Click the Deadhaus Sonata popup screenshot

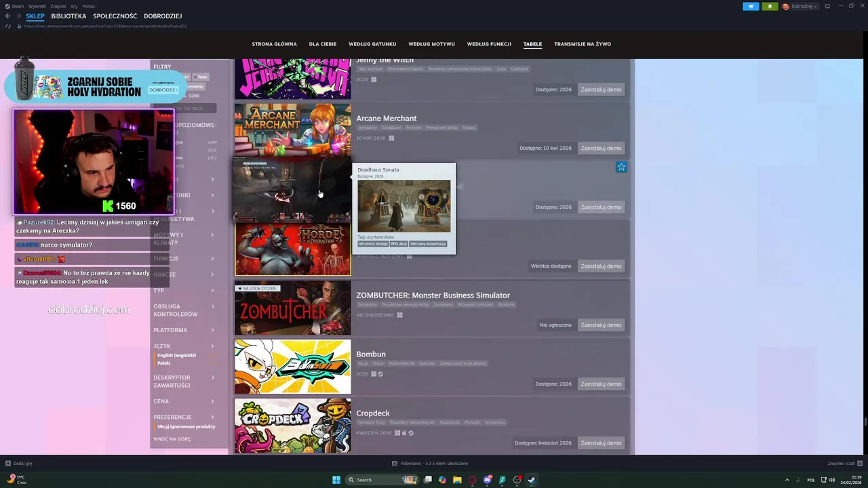point(404,206)
